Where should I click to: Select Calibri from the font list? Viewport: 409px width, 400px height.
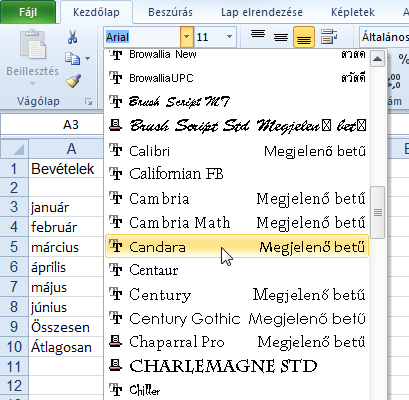click(x=237, y=151)
